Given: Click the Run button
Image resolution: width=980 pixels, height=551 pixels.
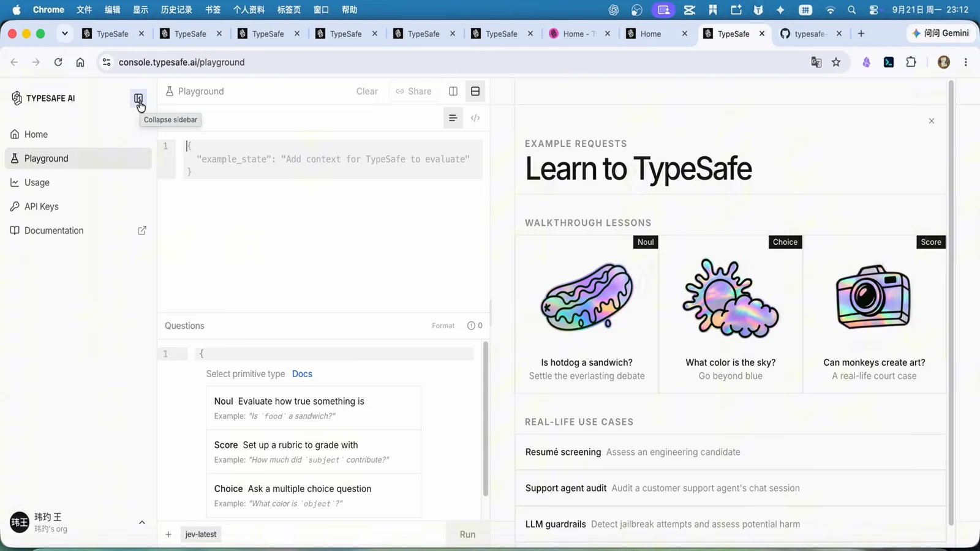Looking at the screenshot, I should [467, 534].
